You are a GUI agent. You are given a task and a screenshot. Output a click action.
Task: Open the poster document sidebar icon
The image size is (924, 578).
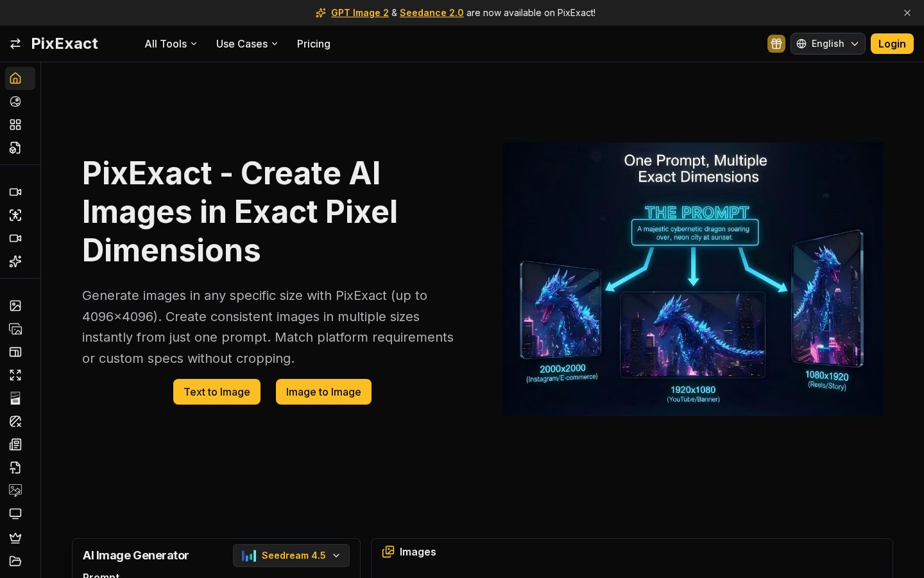[15, 398]
